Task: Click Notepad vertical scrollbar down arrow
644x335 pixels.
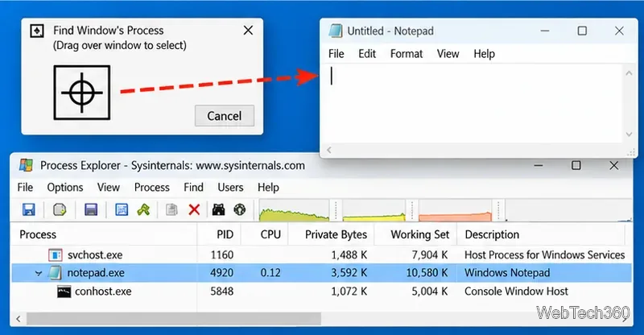Action: pos(629,134)
